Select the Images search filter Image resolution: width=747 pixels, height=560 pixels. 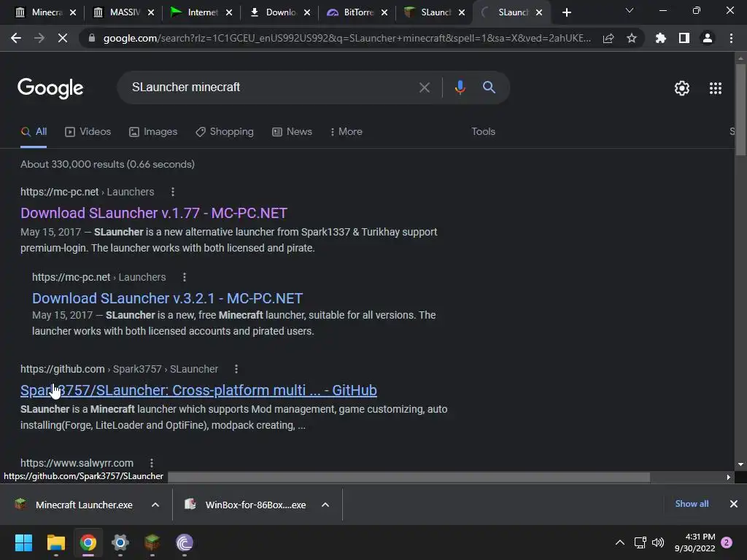153,131
